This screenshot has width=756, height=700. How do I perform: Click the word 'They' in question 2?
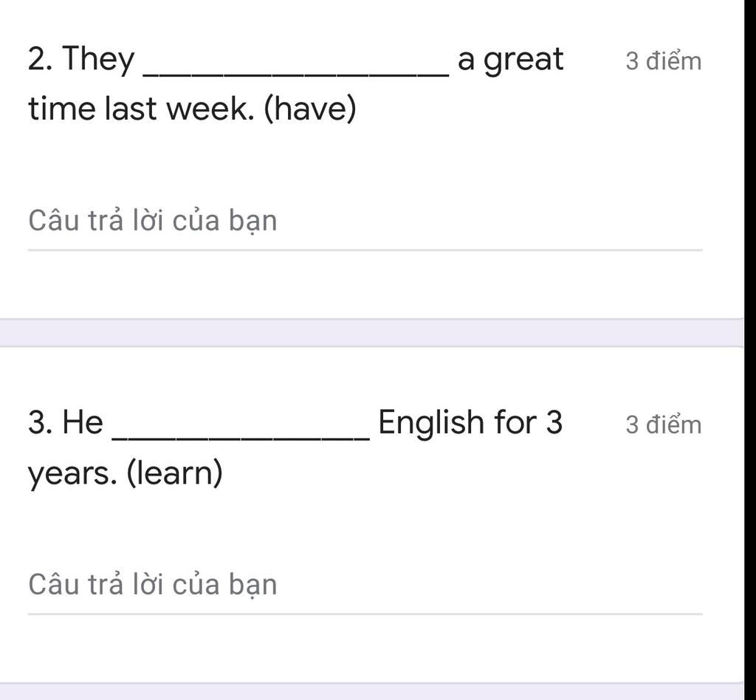pyautogui.click(x=98, y=60)
